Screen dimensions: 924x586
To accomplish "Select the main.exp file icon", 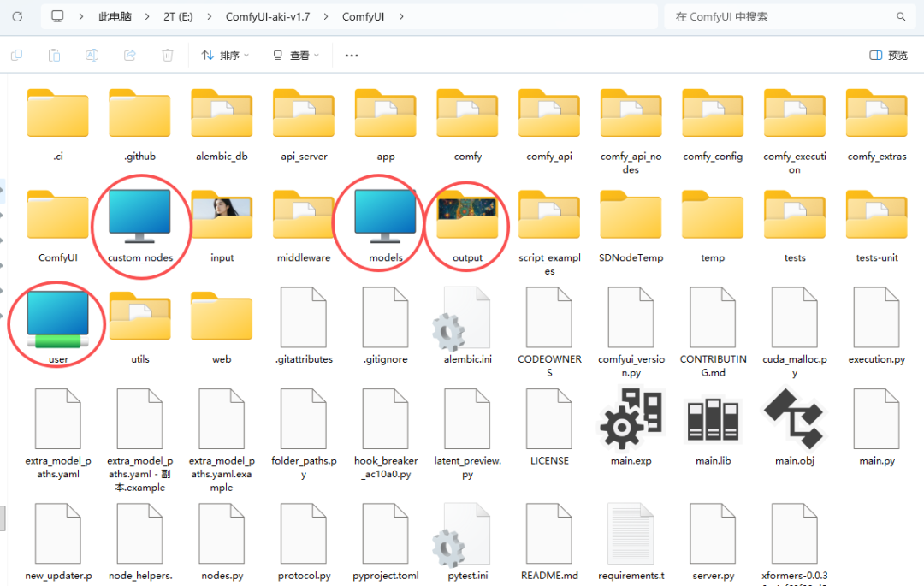I will 631,418.
